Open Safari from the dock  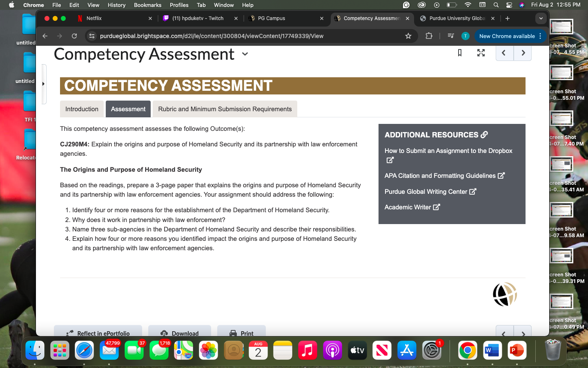[85, 350]
